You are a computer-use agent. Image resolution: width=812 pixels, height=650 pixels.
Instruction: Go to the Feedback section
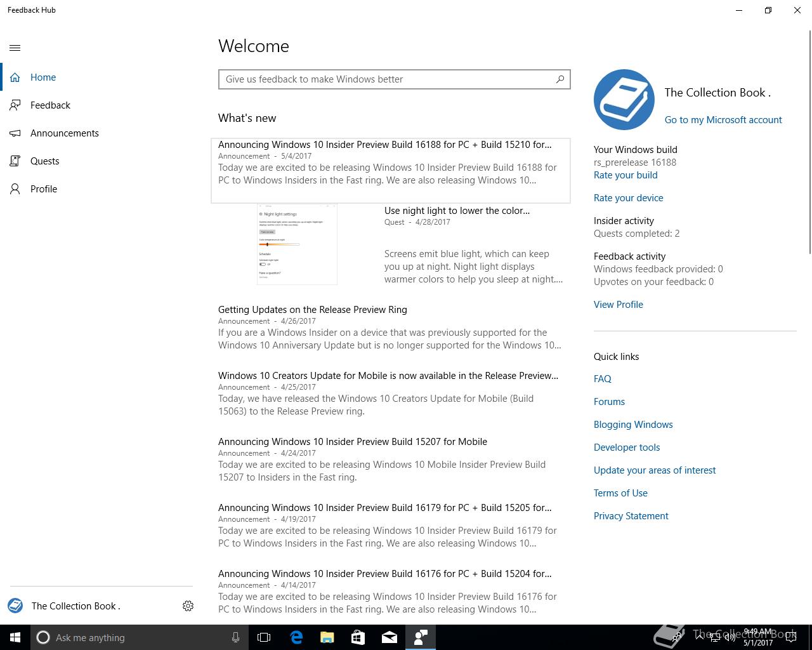coord(50,105)
